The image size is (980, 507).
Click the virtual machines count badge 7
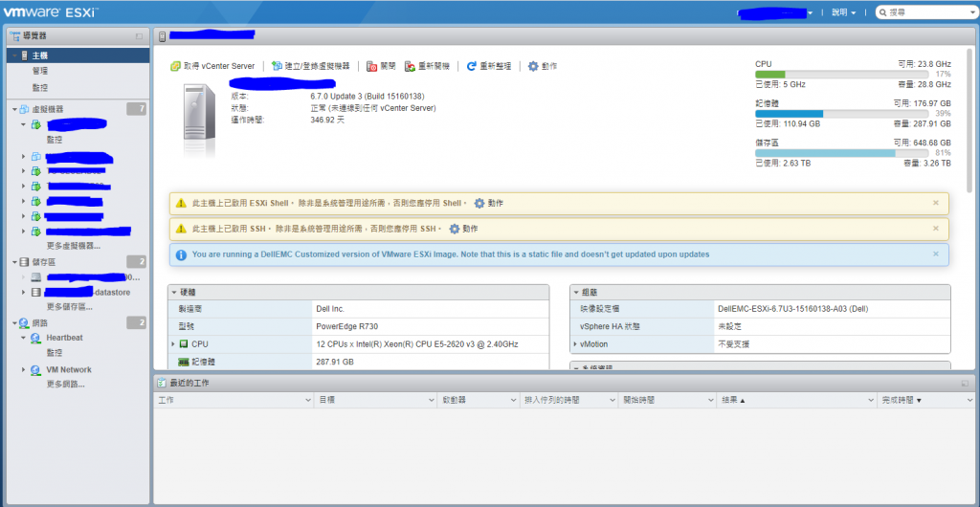pos(136,109)
